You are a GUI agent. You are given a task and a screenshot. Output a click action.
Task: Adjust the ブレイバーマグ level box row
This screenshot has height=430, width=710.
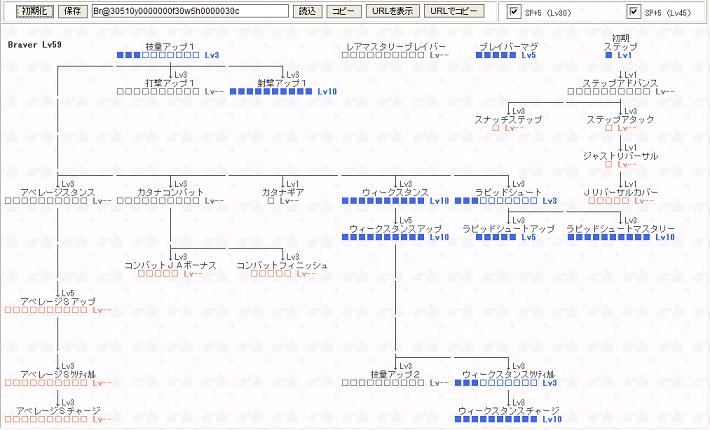[496, 55]
